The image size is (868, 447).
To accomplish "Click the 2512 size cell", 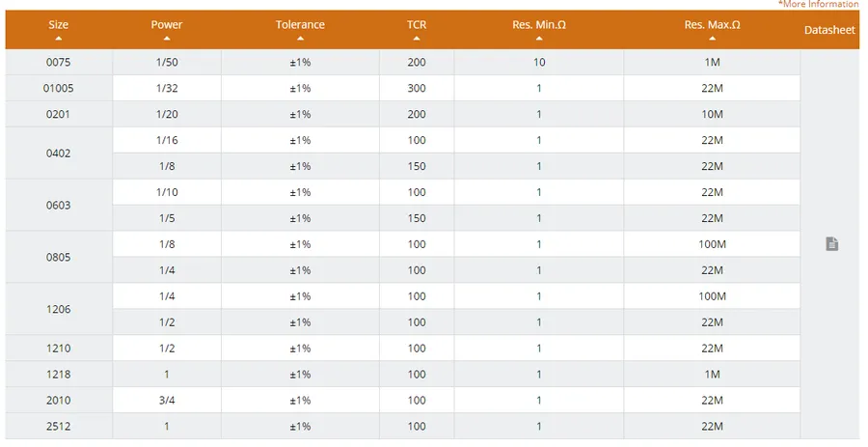I will 59,427.
